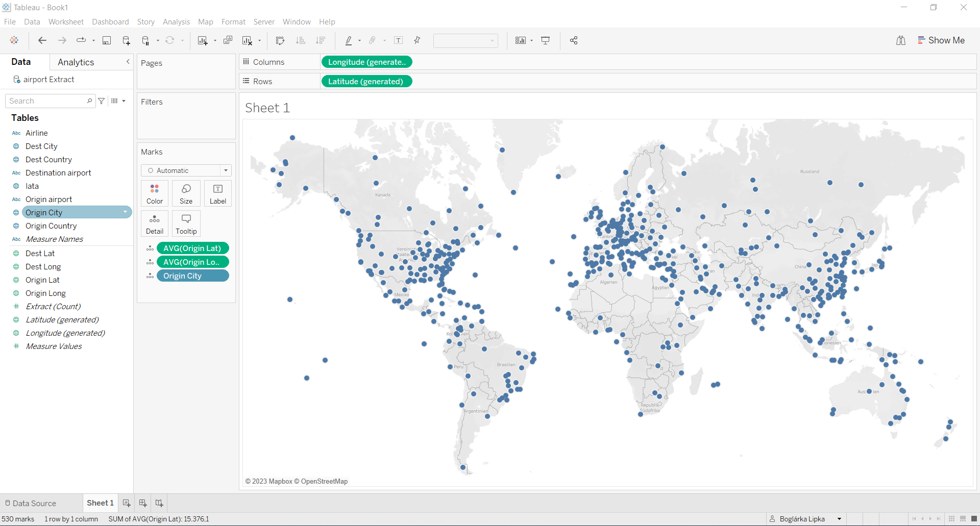Image resolution: width=980 pixels, height=526 pixels.
Task: Click the New Worksheet tab icon
Action: [127, 503]
